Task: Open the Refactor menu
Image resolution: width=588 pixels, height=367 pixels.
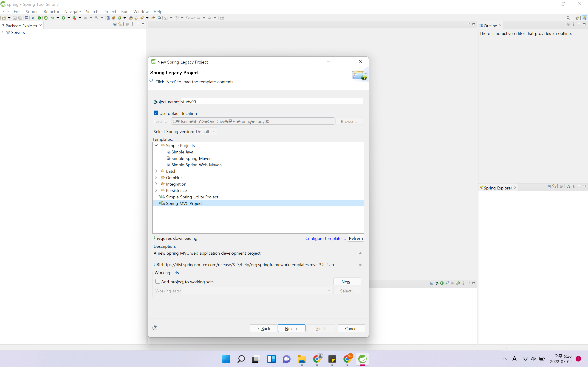Action: tap(51, 11)
